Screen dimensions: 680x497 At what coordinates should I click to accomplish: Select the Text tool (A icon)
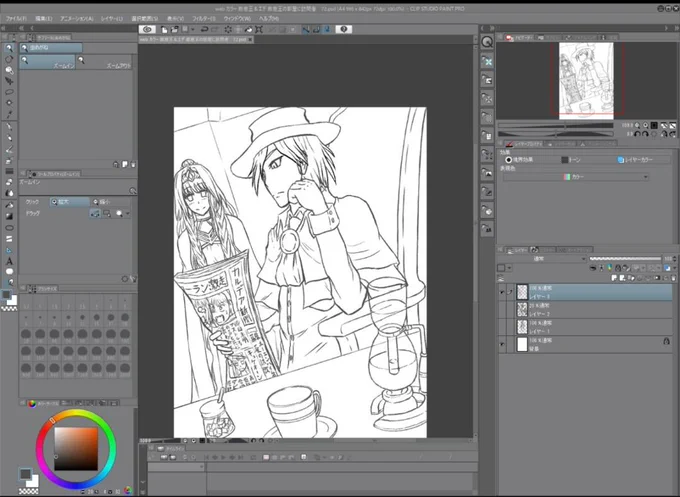pos(9,261)
